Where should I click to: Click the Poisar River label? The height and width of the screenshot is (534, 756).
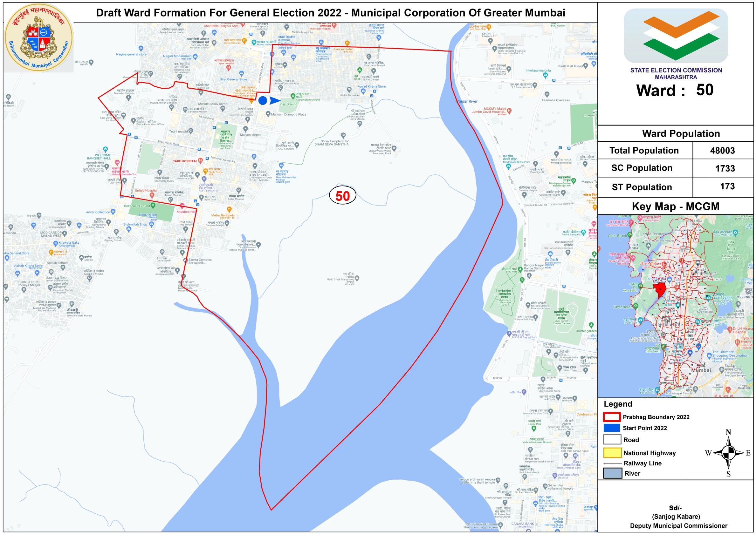coord(467,101)
